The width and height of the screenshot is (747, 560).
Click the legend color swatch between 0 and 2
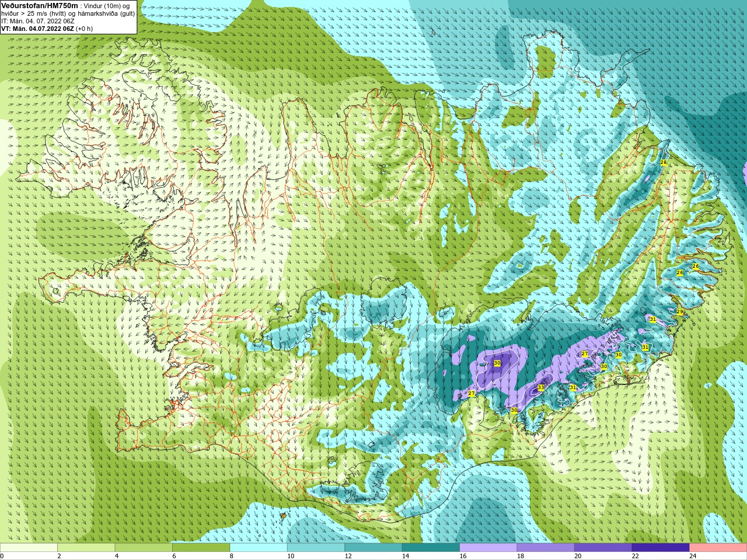coord(29,548)
